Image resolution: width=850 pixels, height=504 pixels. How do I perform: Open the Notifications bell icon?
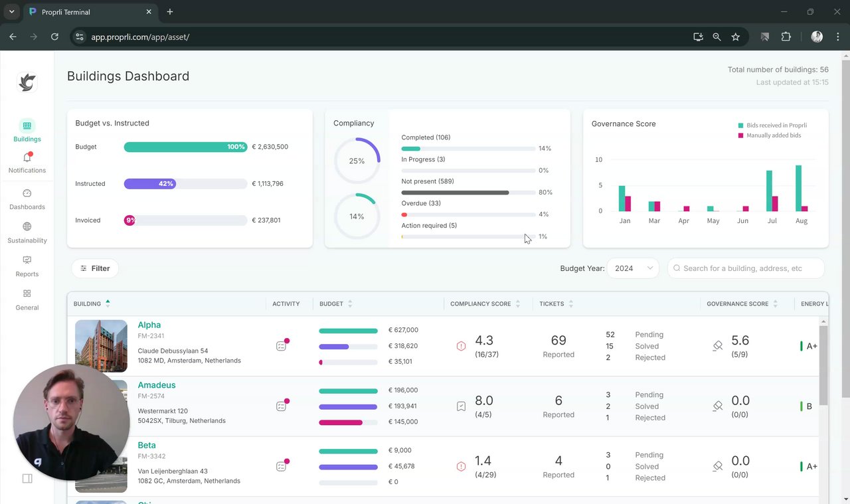pos(27,158)
